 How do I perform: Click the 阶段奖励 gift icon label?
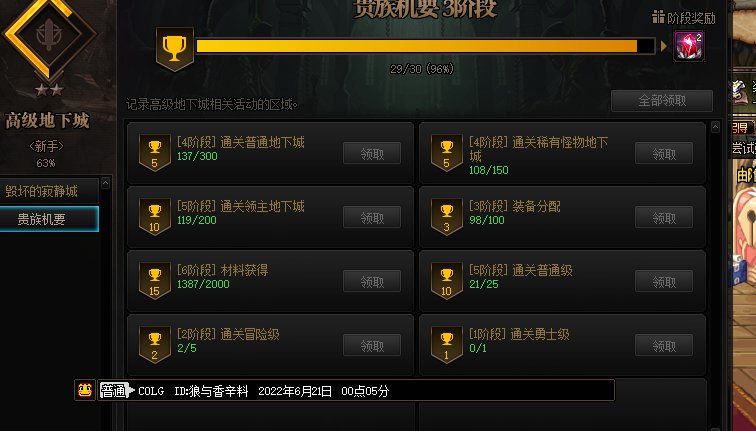pos(684,18)
